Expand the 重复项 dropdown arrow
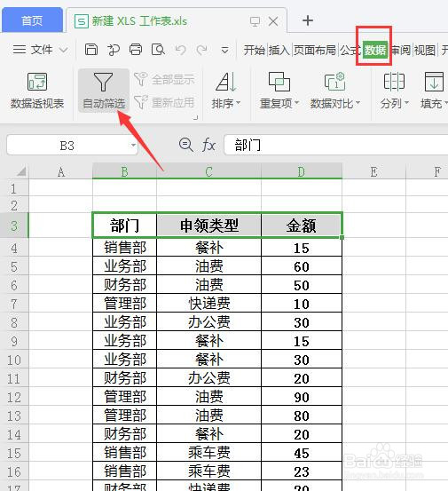The width and height of the screenshot is (448, 491). [296, 102]
